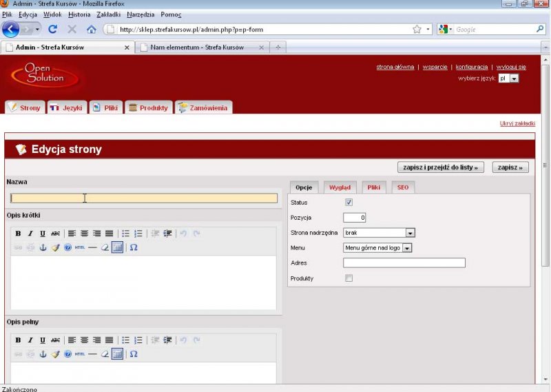Insert anchor in the Opis krótki editor
The width and height of the screenshot is (551, 392).
43,247
